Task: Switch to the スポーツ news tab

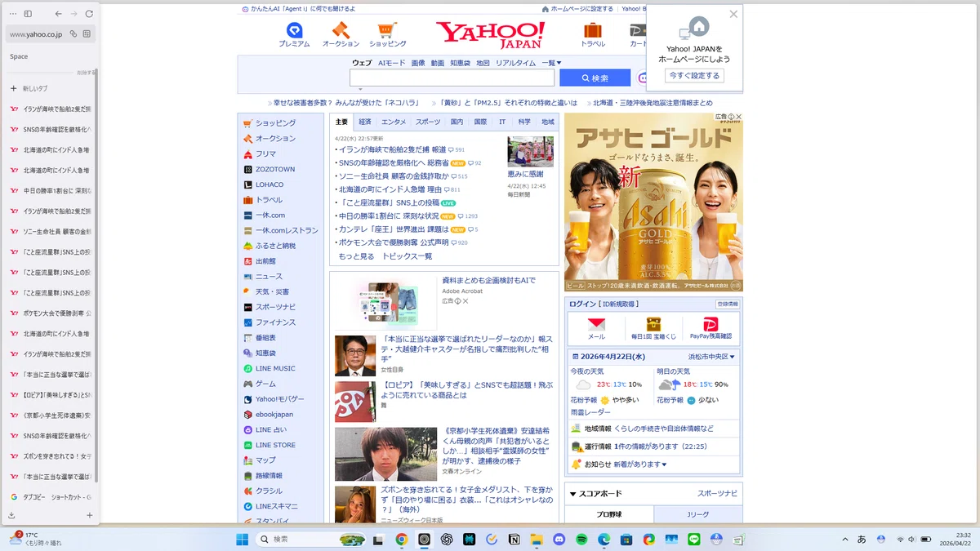Action: pyautogui.click(x=428, y=122)
